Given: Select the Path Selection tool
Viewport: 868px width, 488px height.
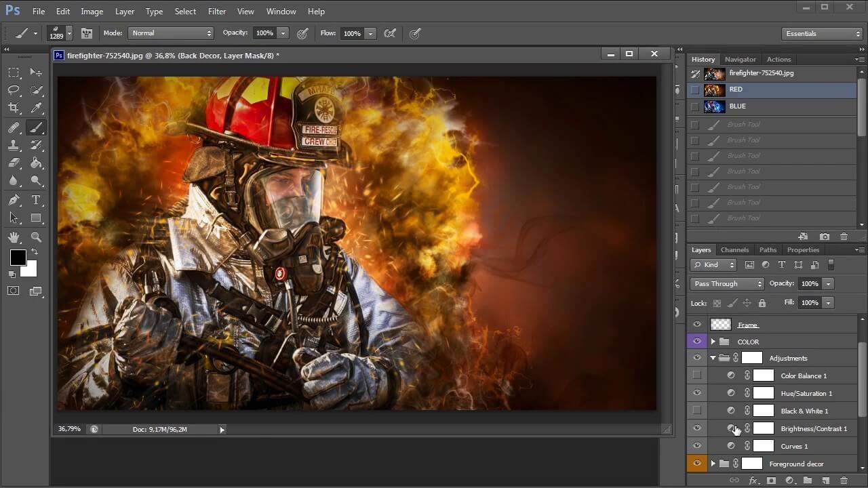Looking at the screenshot, I should [14, 218].
